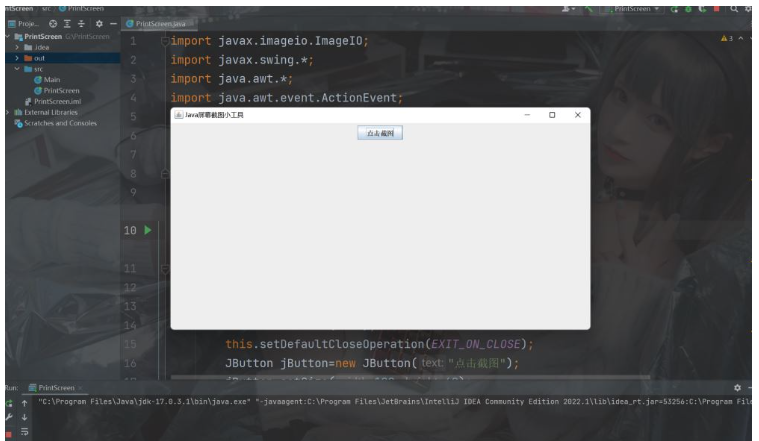Go to previous highlighted problem arrow
The width and height of the screenshot is (759, 441).
pos(741,38)
